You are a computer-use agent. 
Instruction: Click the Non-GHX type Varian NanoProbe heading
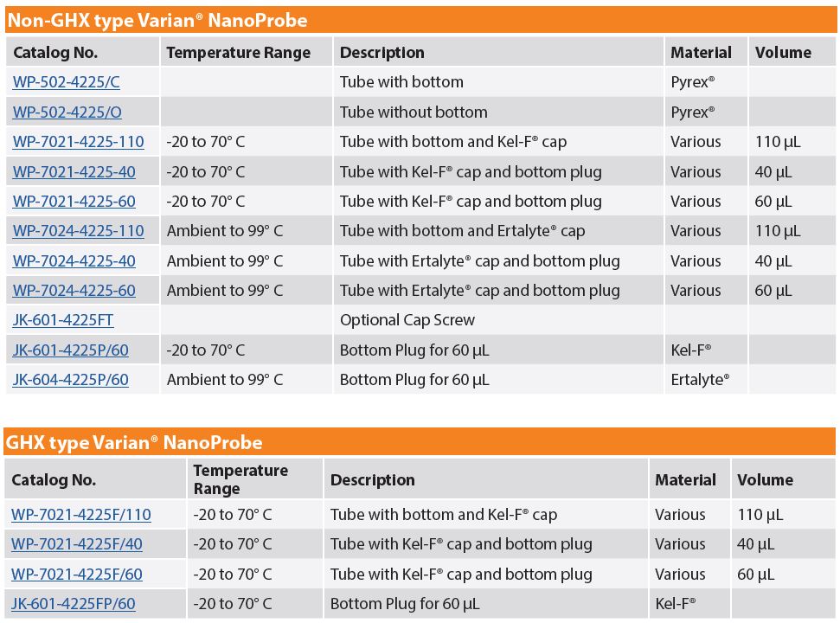157,21
